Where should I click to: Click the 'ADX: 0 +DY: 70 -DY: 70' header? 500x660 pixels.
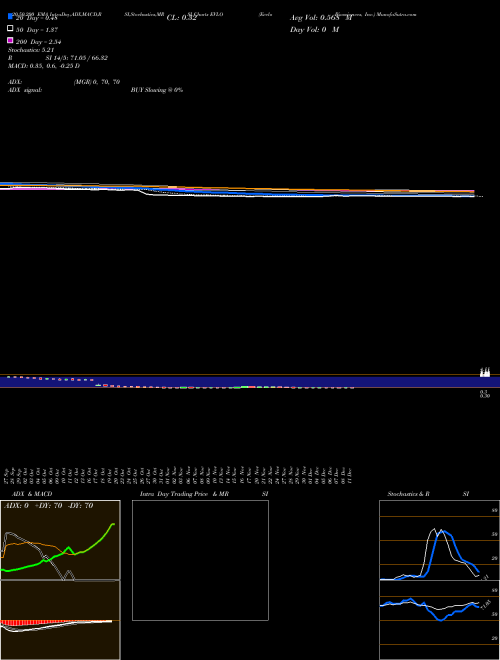(48, 506)
